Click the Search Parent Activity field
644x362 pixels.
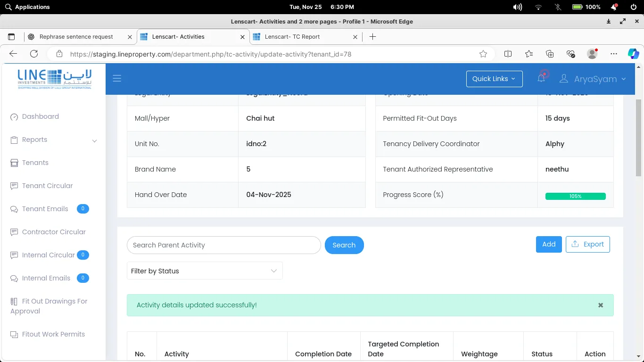223,245
